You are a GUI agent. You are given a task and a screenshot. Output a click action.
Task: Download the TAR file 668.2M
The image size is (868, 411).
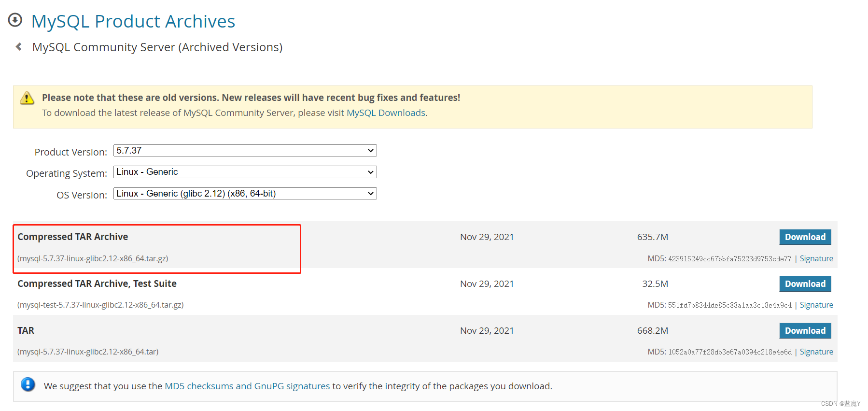tap(805, 331)
